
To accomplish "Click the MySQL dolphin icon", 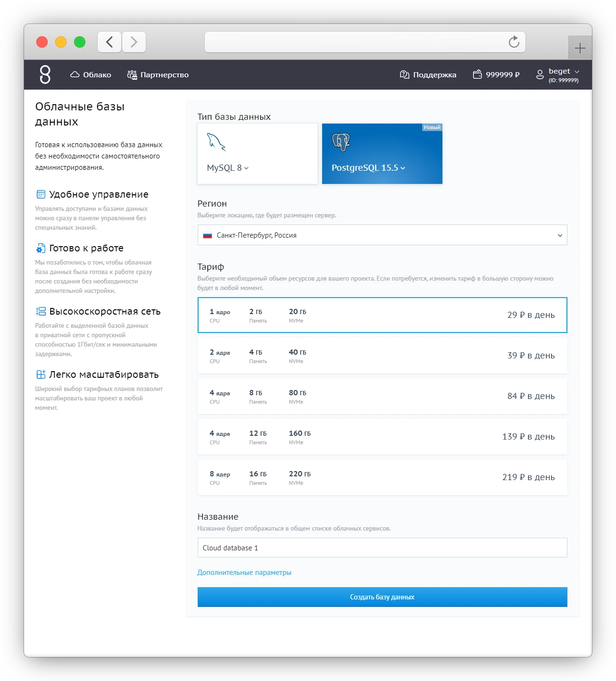I will click(216, 142).
